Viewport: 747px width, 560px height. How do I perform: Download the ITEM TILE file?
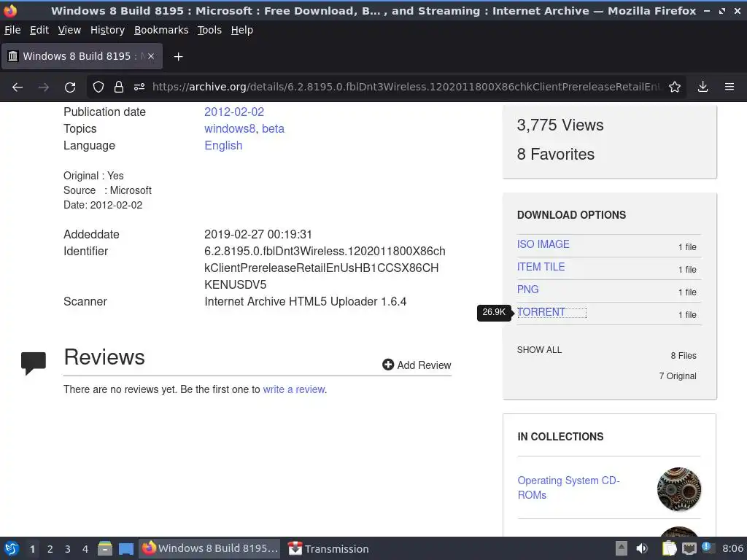(x=541, y=267)
